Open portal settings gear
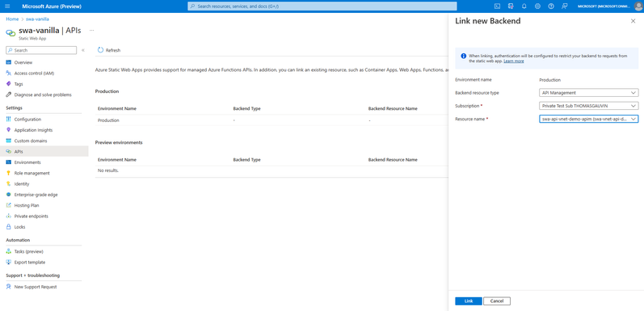This screenshot has width=644, height=311. 537,6
